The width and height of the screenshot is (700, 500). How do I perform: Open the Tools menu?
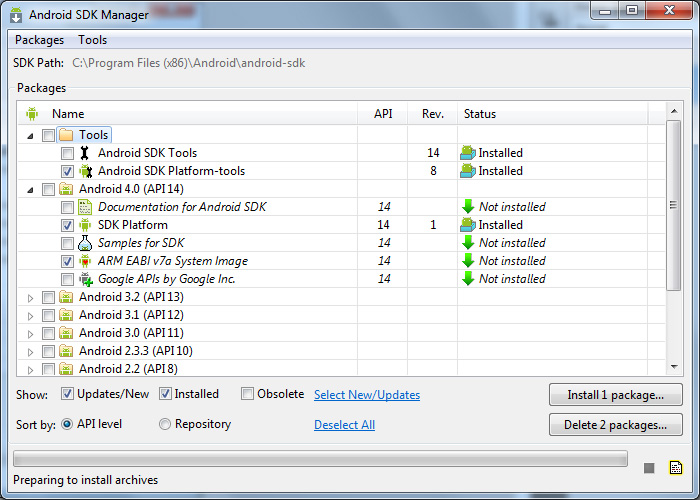[x=92, y=40]
